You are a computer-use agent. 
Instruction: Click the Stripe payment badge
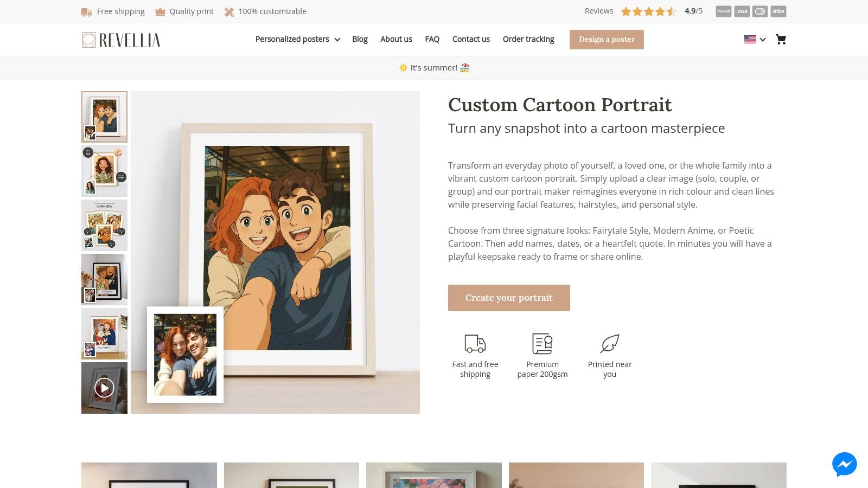point(778,11)
